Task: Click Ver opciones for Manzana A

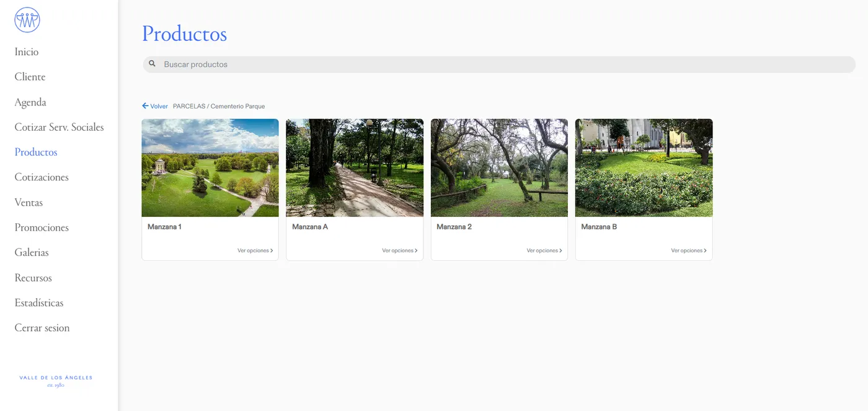Action: [399, 251]
